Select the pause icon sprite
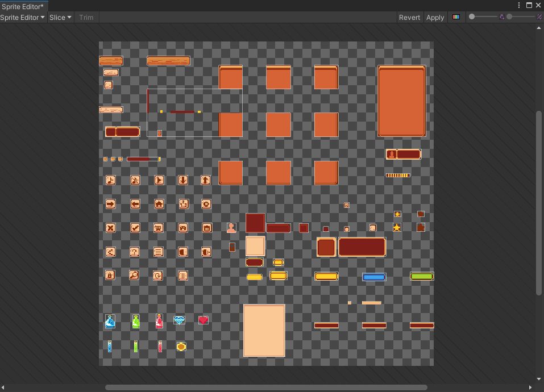This screenshot has height=392, width=544. [183, 276]
